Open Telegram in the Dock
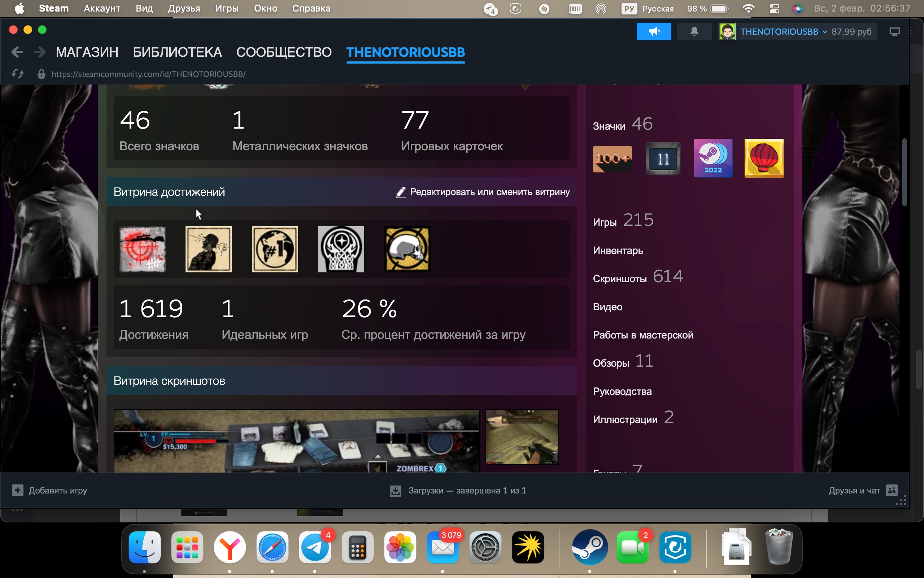The height and width of the screenshot is (578, 924). 315,547
